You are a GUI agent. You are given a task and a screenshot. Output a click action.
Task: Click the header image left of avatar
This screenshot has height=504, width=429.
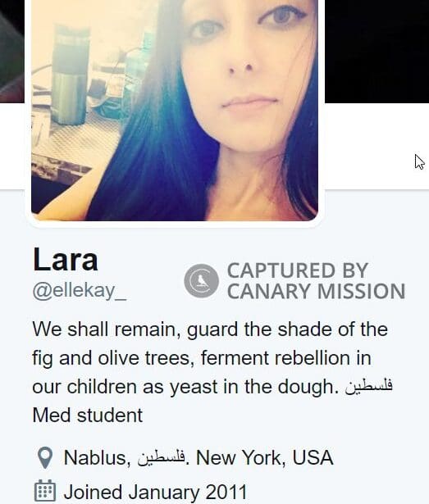12,52
